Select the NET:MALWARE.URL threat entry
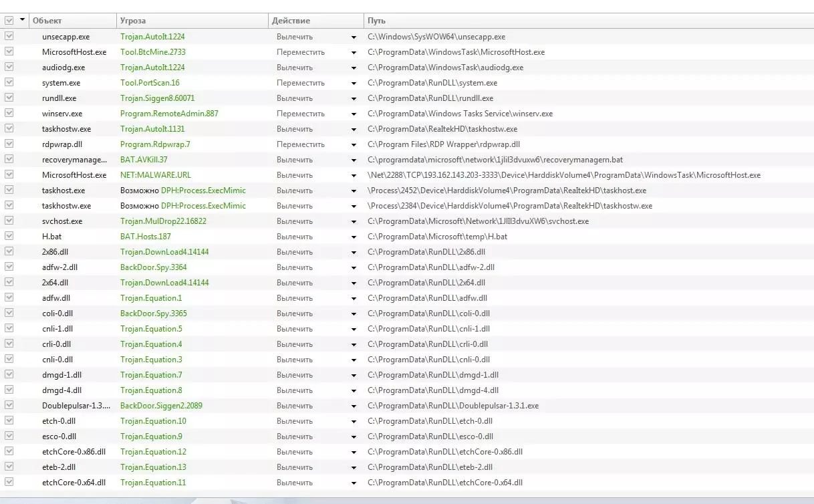The image size is (814, 504). coord(155,175)
